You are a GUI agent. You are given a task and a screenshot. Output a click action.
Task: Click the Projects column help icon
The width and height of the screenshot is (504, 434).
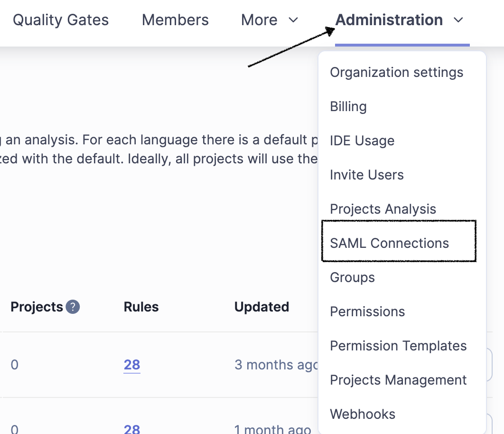click(x=73, y=307)
